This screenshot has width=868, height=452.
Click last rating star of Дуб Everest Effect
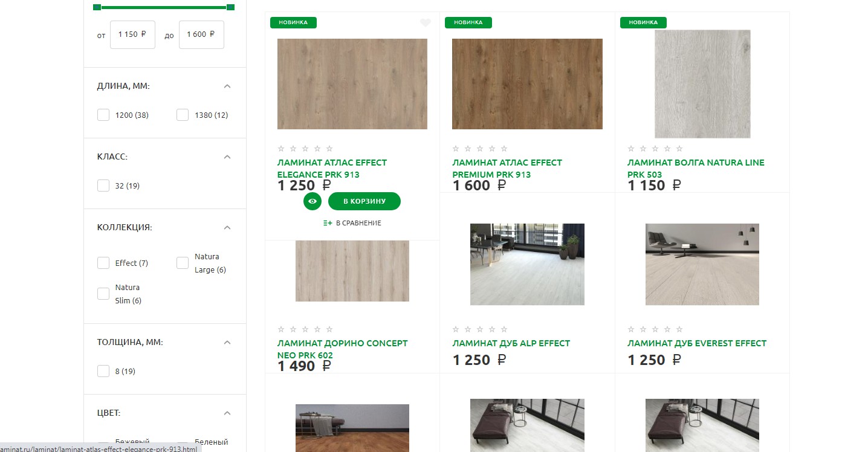(679, 329)
